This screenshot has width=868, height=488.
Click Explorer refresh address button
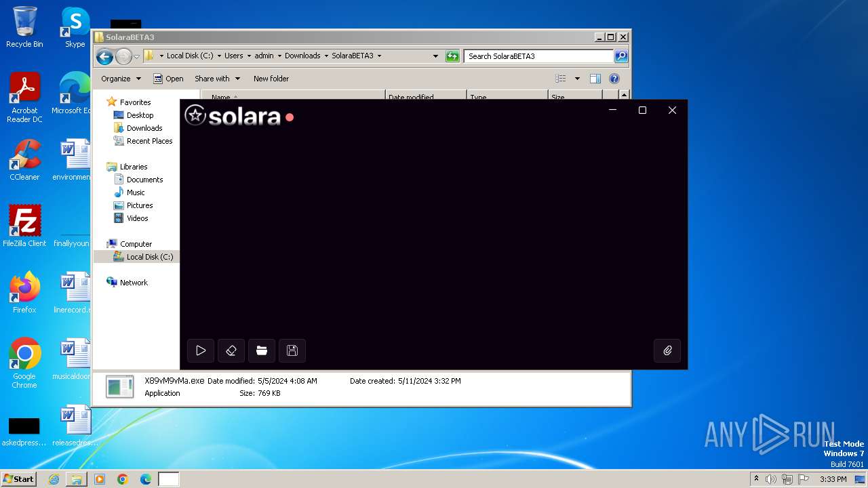pos(452,56)
